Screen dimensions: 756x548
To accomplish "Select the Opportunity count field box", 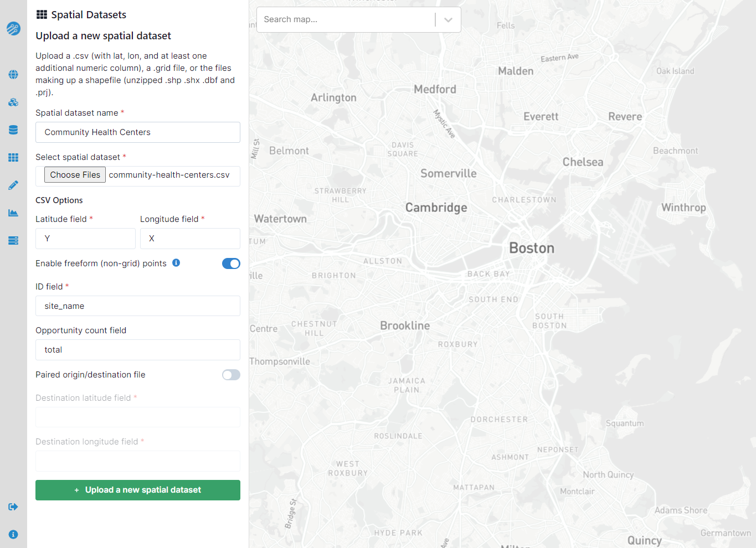I will point(137,350).
